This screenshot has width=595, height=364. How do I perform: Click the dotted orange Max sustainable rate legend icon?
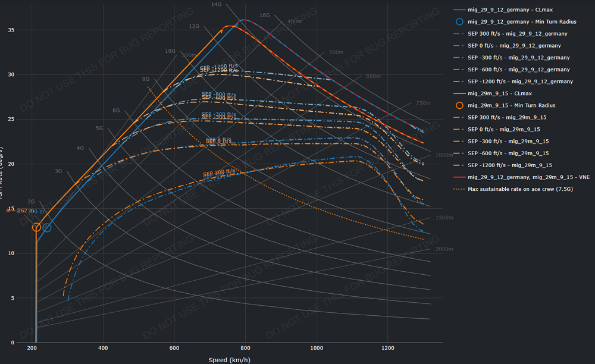pyautogui.click(x=459, y=189)
